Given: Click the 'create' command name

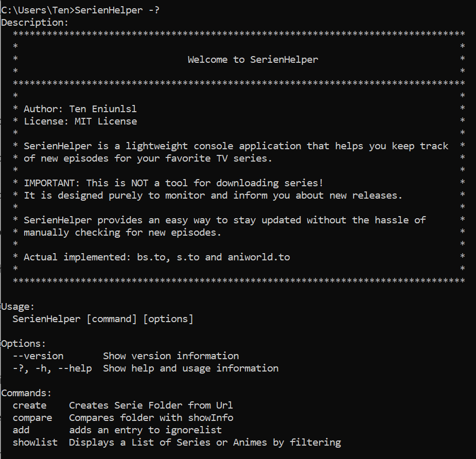Looking at the screenshot, I should [x=29, y=405].
